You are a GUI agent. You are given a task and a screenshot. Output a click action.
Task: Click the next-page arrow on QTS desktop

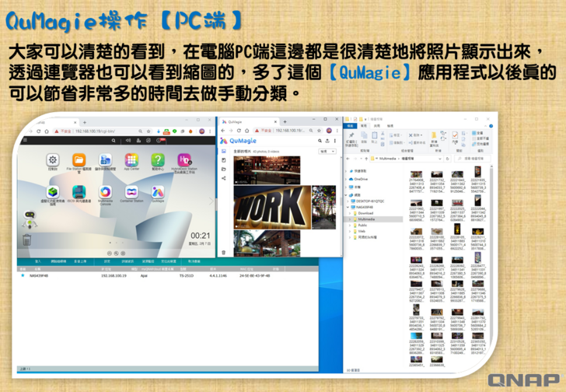pyautogui.click(x=211, y=201)
